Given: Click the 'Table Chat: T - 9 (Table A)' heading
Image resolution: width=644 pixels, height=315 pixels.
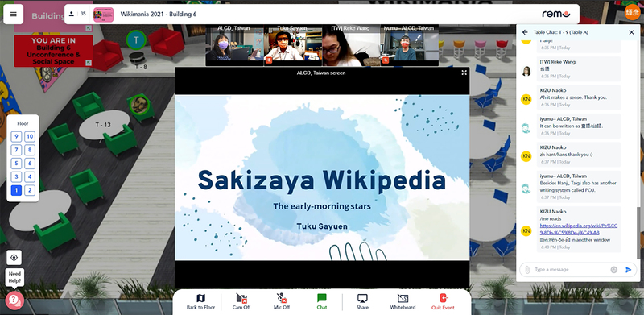Looking at the screenshot, I should point(560,32).
